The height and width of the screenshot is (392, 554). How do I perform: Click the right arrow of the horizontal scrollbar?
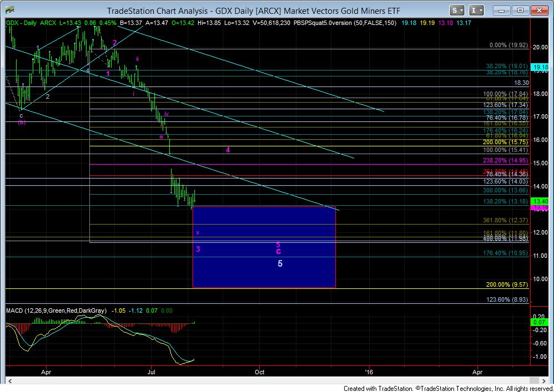point(544,381)
